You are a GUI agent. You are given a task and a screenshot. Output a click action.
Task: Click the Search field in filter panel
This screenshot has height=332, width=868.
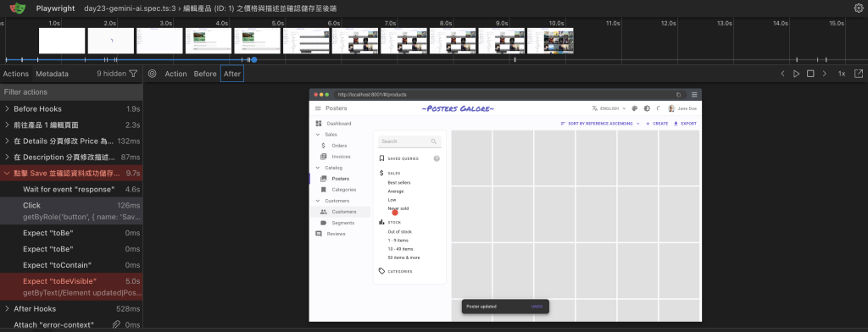(x=409, y=141)
